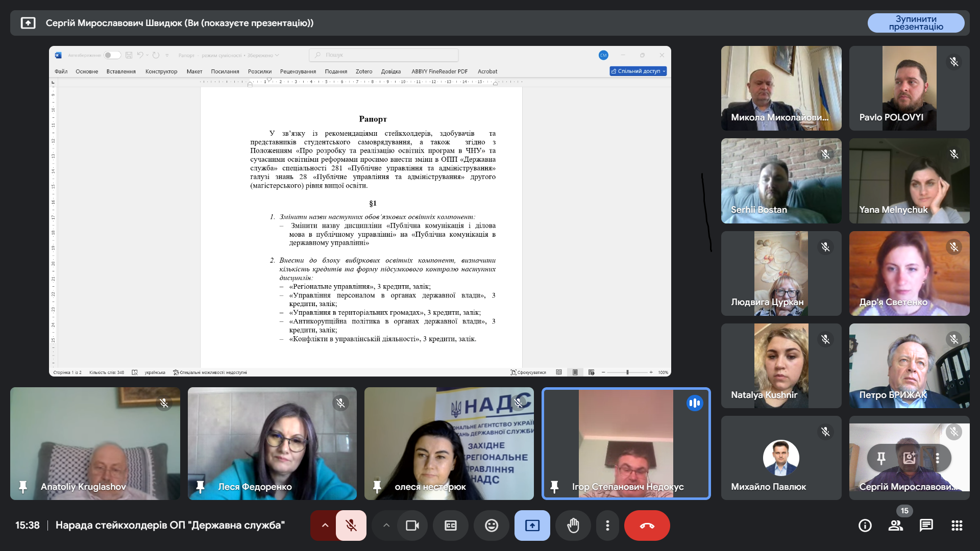This screenshot has width=980, height=551.
Task: Open the activities grid icon
Action: (957, 525)
